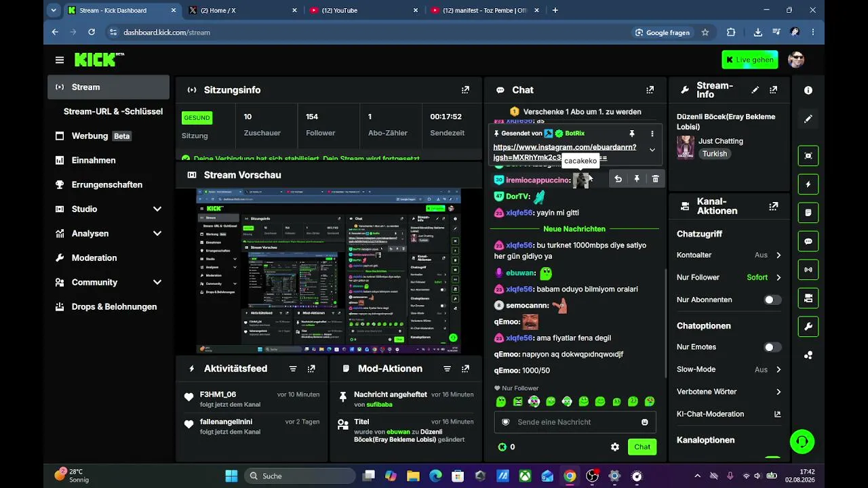Delete iremiocappuccino's chat message

[x=655, y=179]
